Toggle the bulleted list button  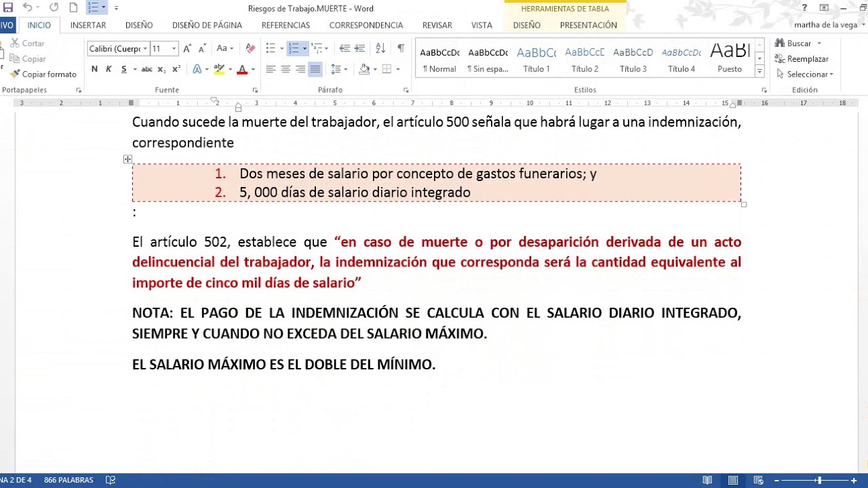pyautogui.click(x=271, y=49)
